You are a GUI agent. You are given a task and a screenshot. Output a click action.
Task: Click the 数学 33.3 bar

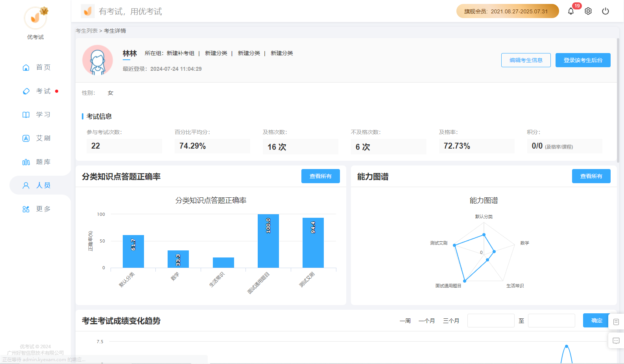[x=178, y=259]
